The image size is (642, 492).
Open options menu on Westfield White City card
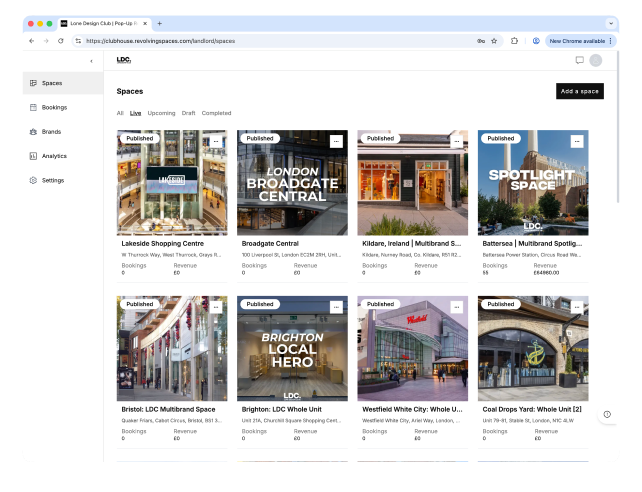click(x=457, y=307)
